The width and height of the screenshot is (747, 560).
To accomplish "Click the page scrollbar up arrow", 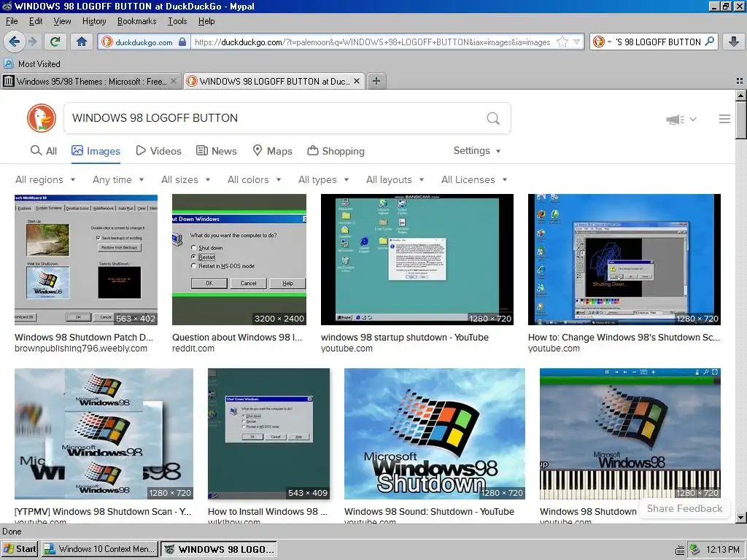I will pyautogui.click(x=740, y=96).
